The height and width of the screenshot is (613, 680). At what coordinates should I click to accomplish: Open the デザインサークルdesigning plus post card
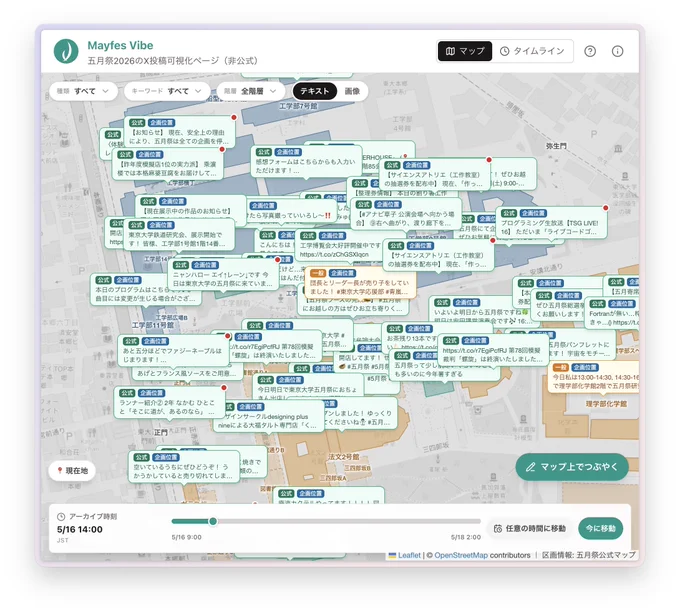tap(269, 416)
